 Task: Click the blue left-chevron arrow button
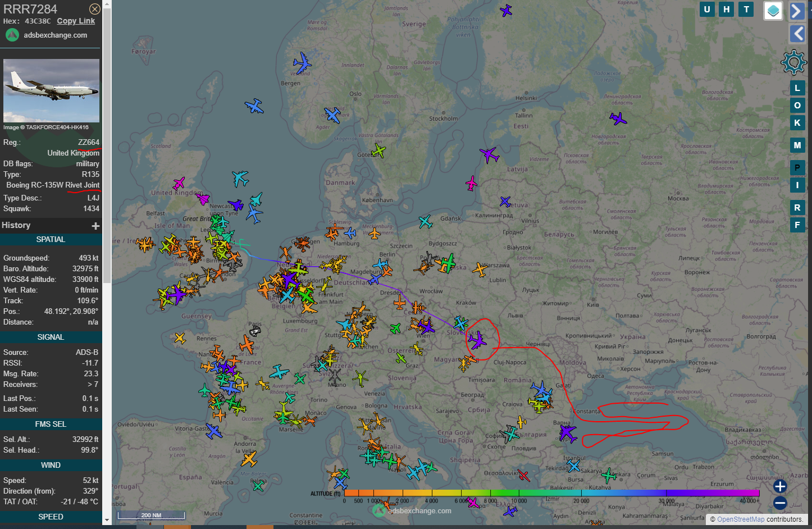[x=797, y=34]
